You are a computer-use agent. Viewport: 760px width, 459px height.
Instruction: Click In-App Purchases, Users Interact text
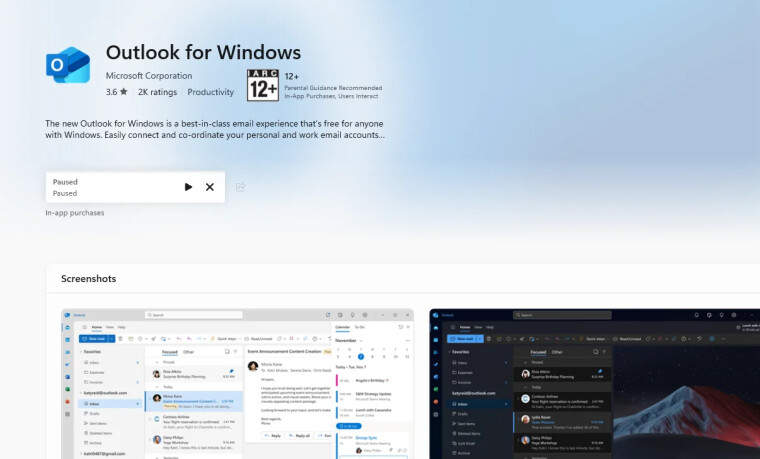(x=331, y=96)
